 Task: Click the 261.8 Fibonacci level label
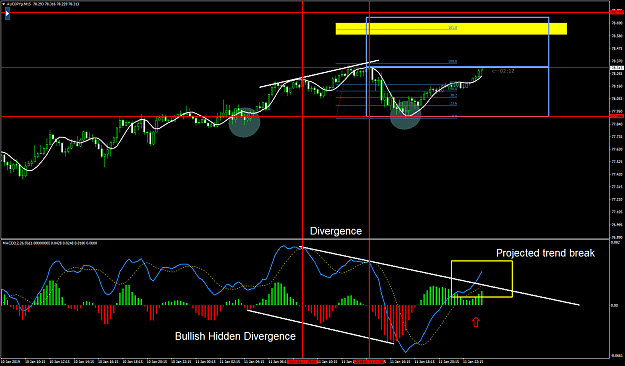(453, 28)
